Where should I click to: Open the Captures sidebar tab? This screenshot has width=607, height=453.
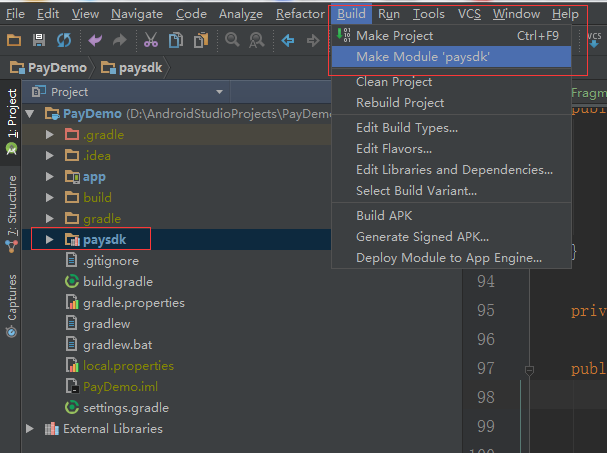[x=12, y=297]
